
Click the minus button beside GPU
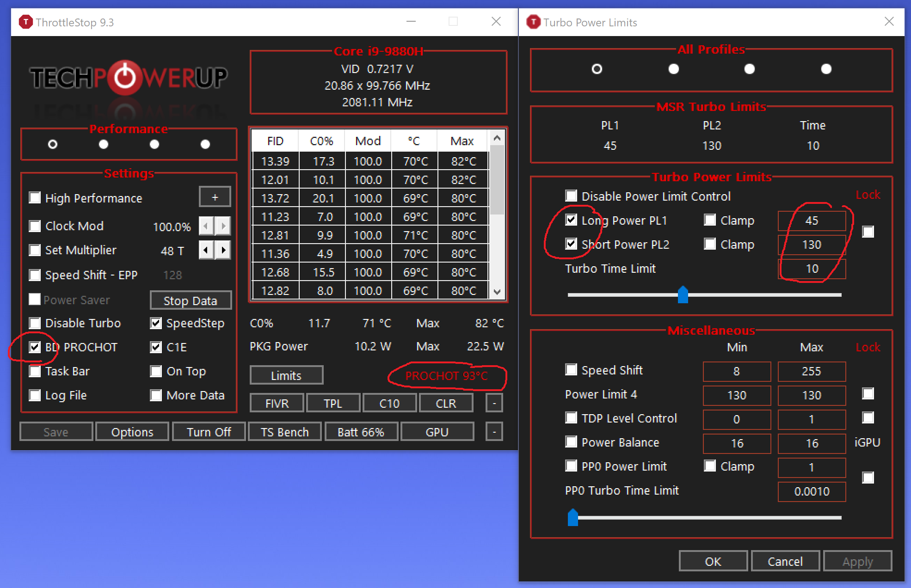pos(494,432)
